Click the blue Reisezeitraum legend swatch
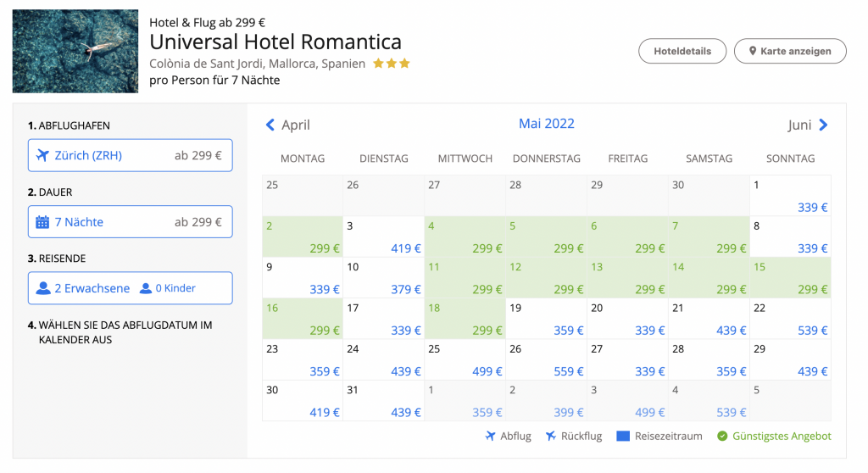Image resolution: width=868 pixels, height=473 pixels. (x=623, y=437)
